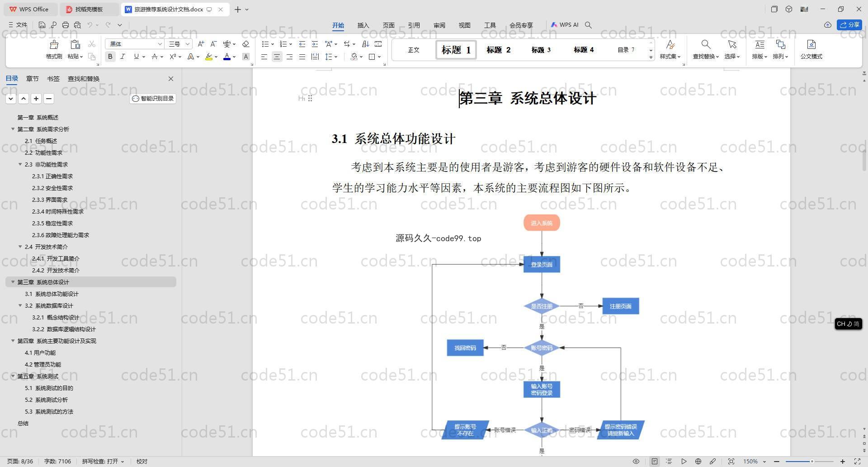This screenshot has height=467, width=868.
Task: Click the Sort text icon
Action: [x=366, y=44]
